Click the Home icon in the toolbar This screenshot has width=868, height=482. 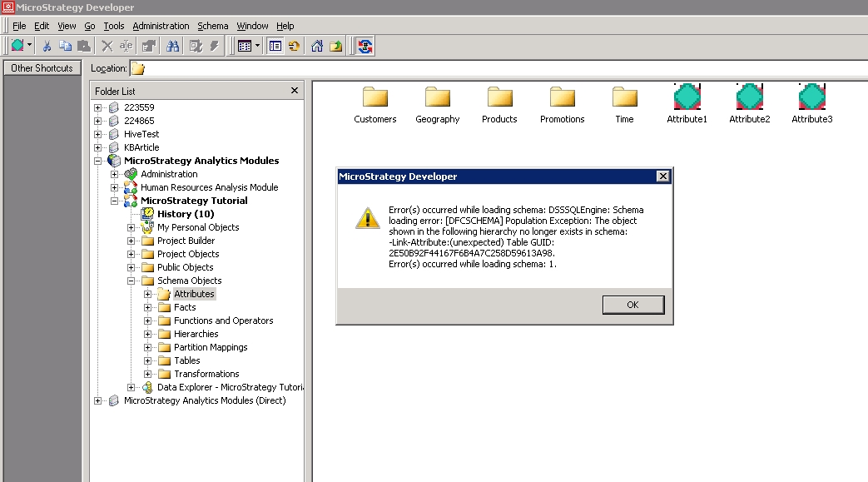(x=317, y=46)
